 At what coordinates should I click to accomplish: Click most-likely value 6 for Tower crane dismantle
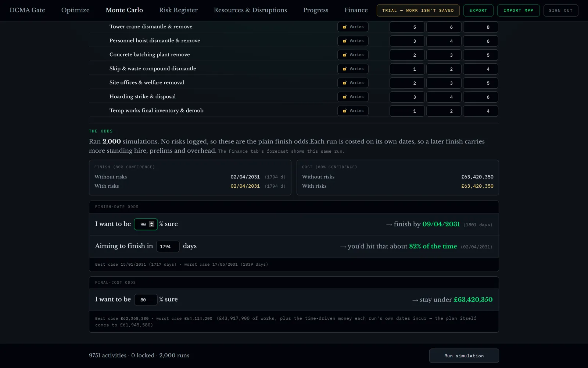[444, 27]
